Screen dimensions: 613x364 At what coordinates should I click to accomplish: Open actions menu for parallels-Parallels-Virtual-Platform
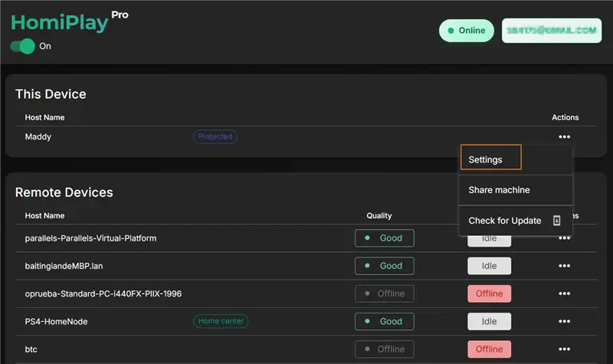tap(564, 238)
